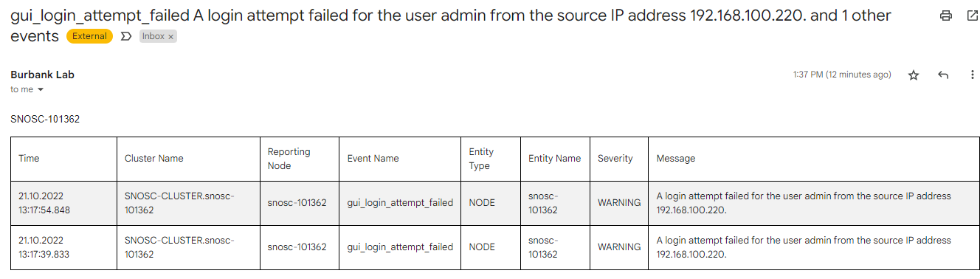Click the Severity column header

[x=619, y=159]
